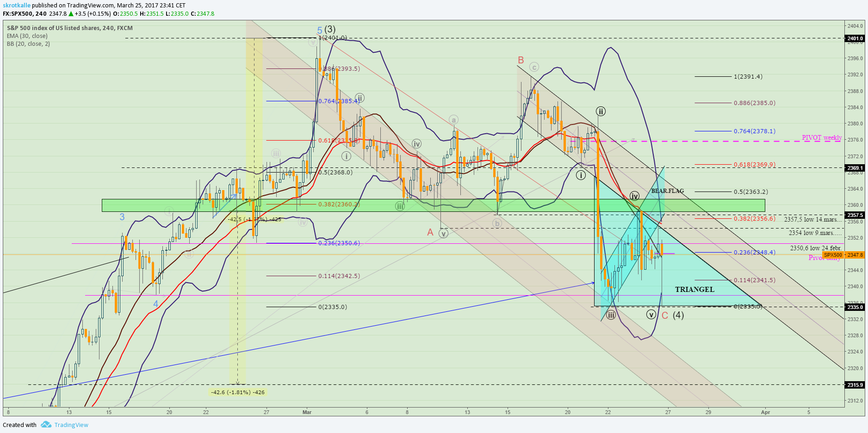
Task: Select the PIVOT weekly label
Action: [x=822, y=137]
